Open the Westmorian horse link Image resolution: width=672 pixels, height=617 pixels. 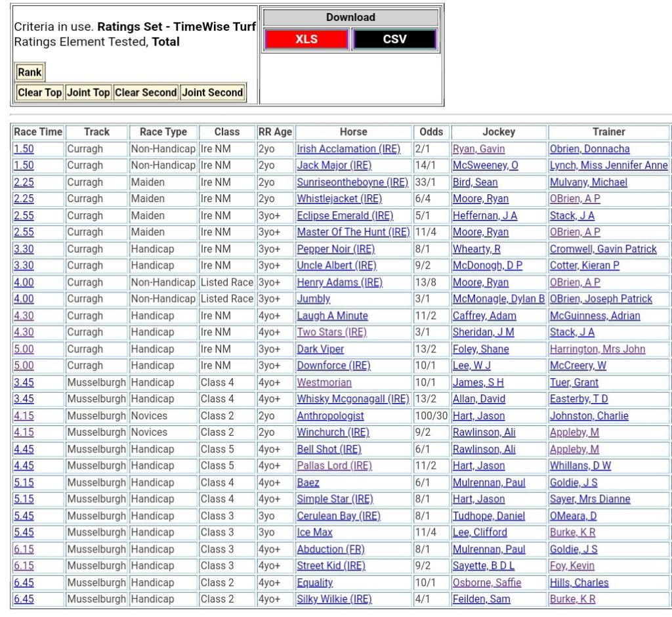(x=324, y=382)
